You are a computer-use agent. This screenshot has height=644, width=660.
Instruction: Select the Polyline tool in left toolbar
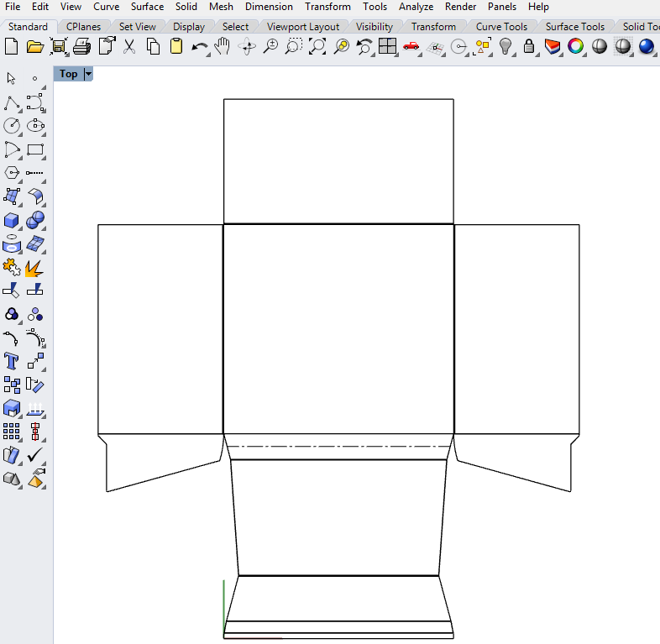point(12,102)
